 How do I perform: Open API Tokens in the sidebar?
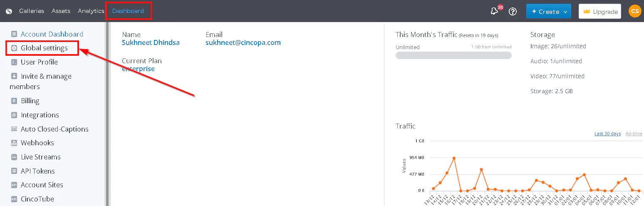(38, 171)
